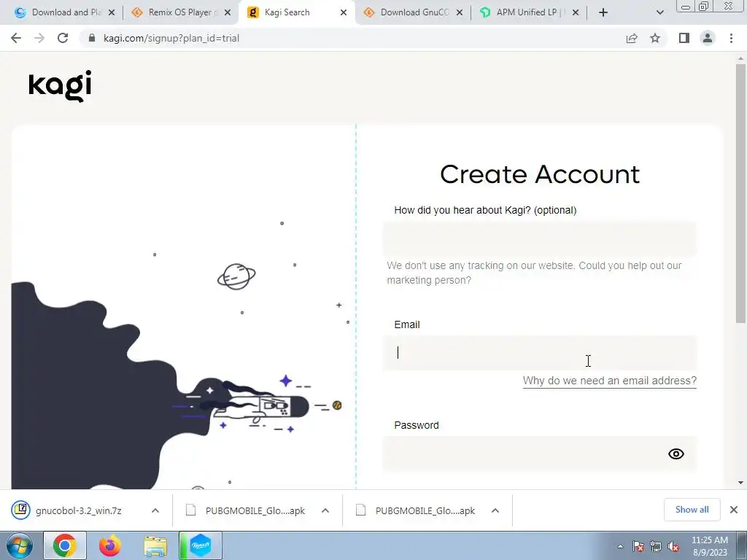Close the downloads bar

coord(734,510)
